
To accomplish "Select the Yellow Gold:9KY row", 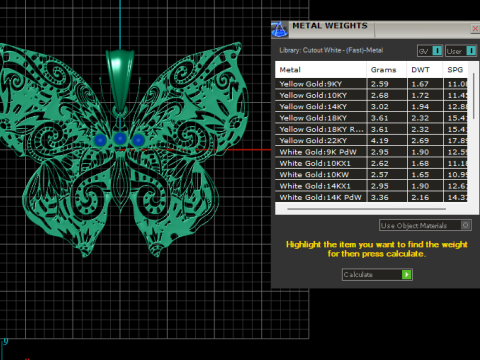I will (x=371, y=84).
